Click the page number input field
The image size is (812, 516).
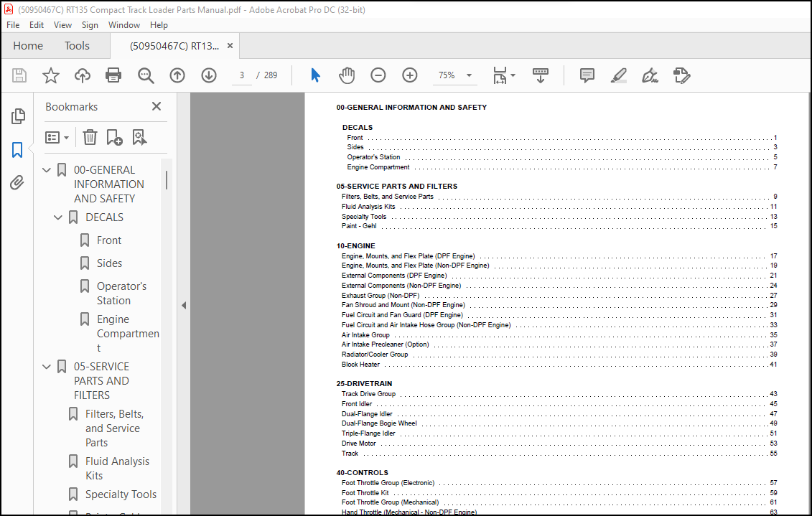241,75
